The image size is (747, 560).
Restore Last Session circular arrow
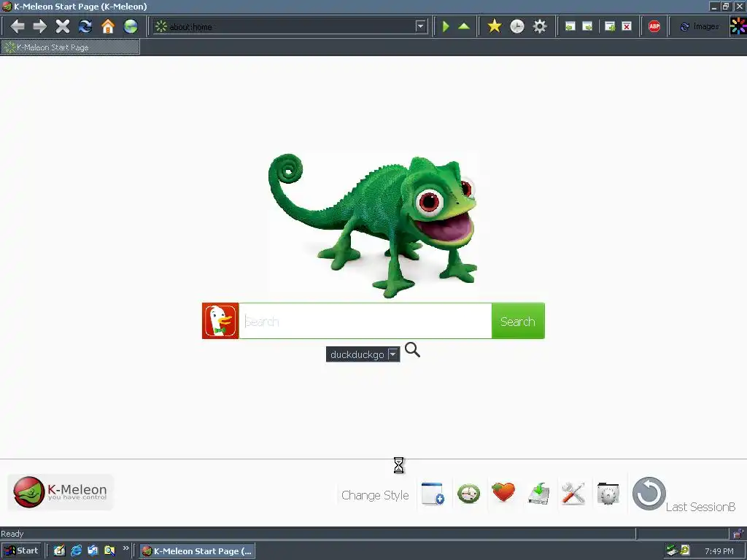click(649, 494)
